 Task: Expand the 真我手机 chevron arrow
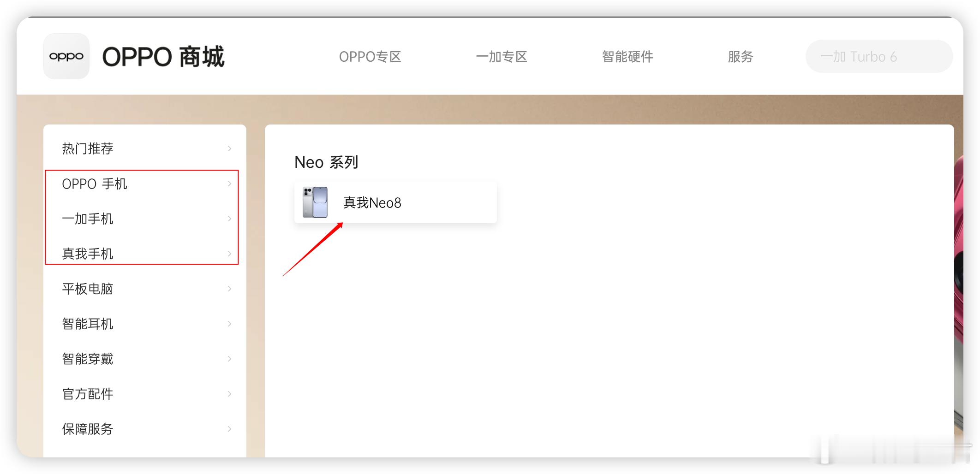[x=229, y=254]
